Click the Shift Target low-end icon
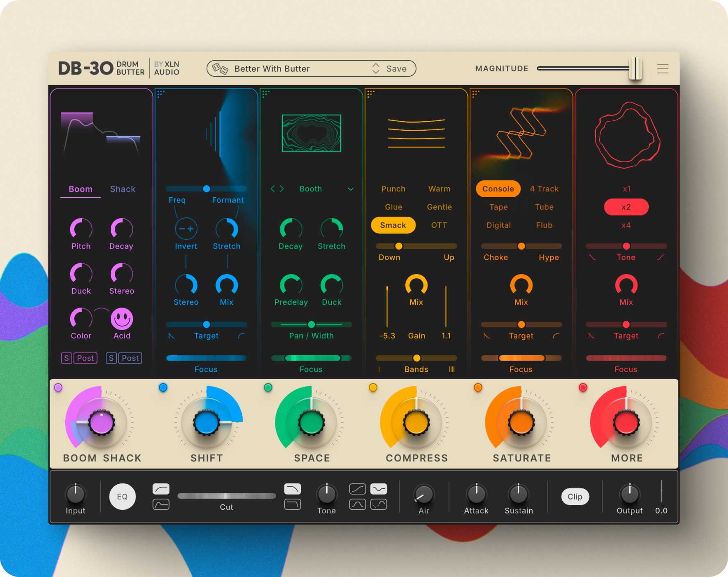 (172, 336)
